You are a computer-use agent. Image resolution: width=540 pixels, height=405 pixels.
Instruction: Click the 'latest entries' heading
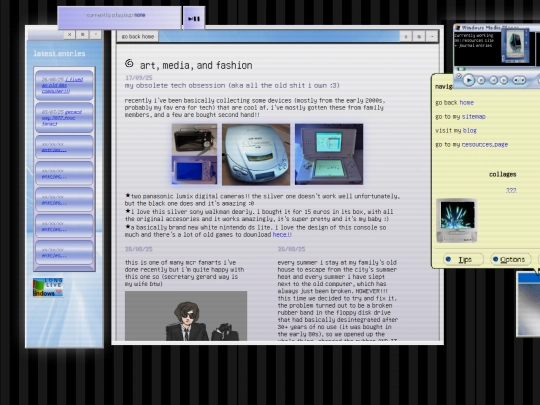coord(59,53)
